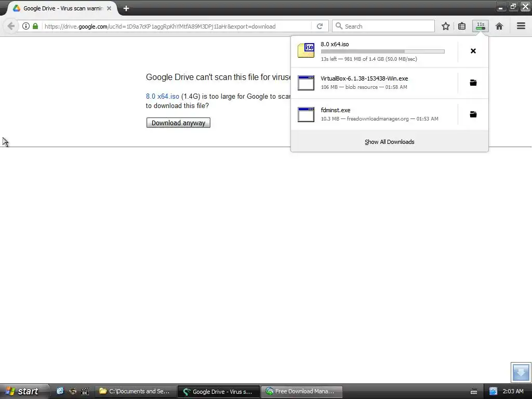Go to the home page icon
Image resolution: width=532 pixels, height=399 pixels.
tap(499, 26)
